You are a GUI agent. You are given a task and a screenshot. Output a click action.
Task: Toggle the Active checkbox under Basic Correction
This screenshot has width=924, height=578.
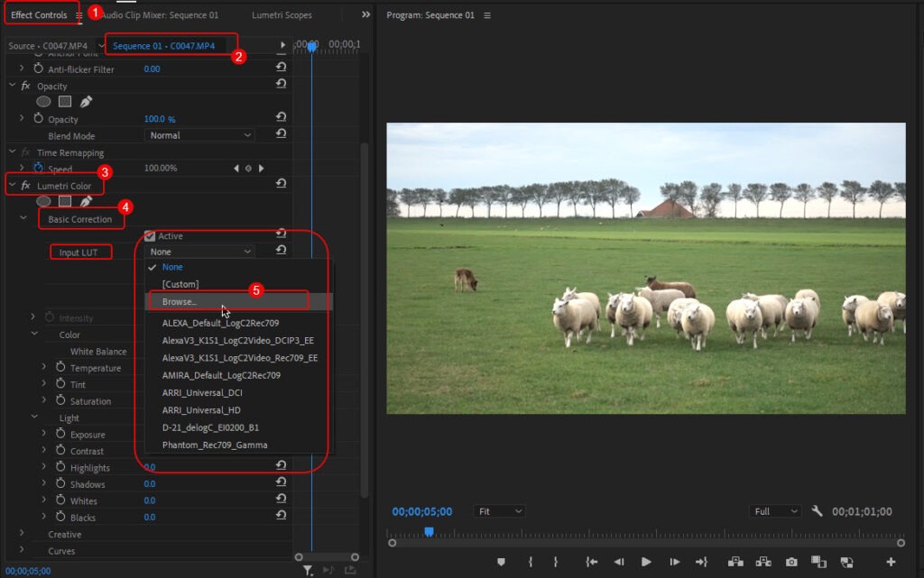pyautogui.click(x=150, y=236)
